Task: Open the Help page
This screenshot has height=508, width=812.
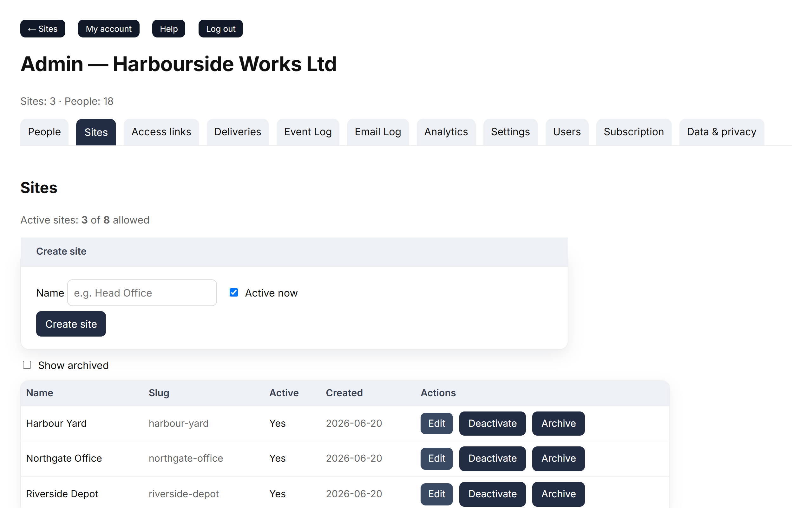Action: point(168,29)
